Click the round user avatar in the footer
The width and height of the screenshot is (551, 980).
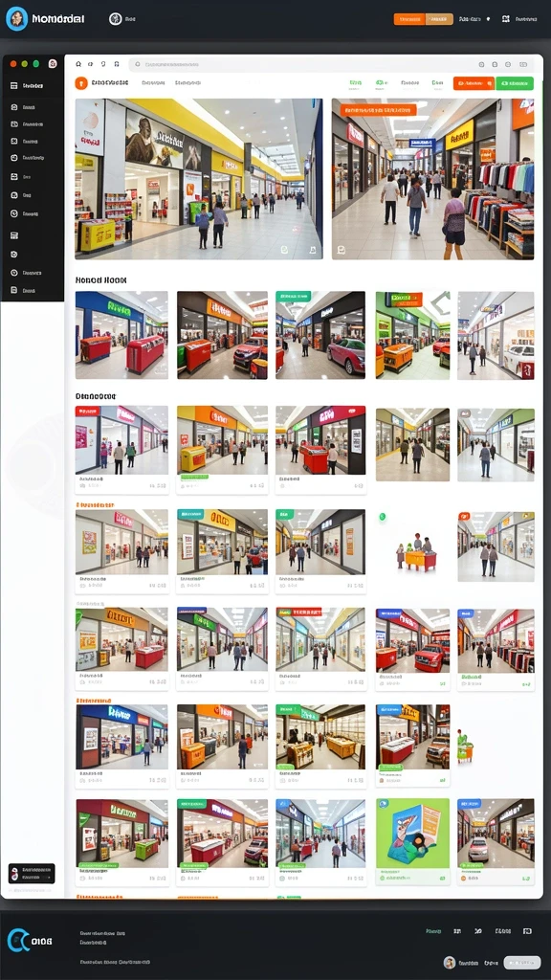coord(450,962)
